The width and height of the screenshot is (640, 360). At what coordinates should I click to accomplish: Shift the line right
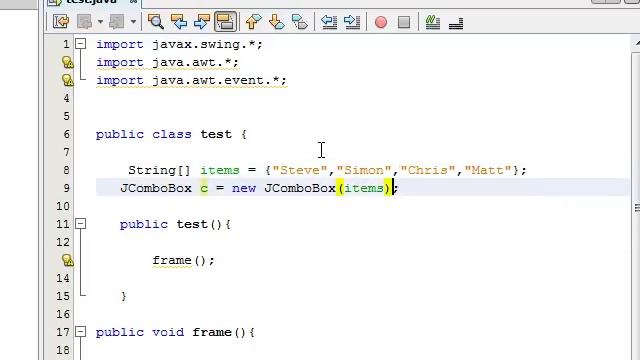coord(352,22)
